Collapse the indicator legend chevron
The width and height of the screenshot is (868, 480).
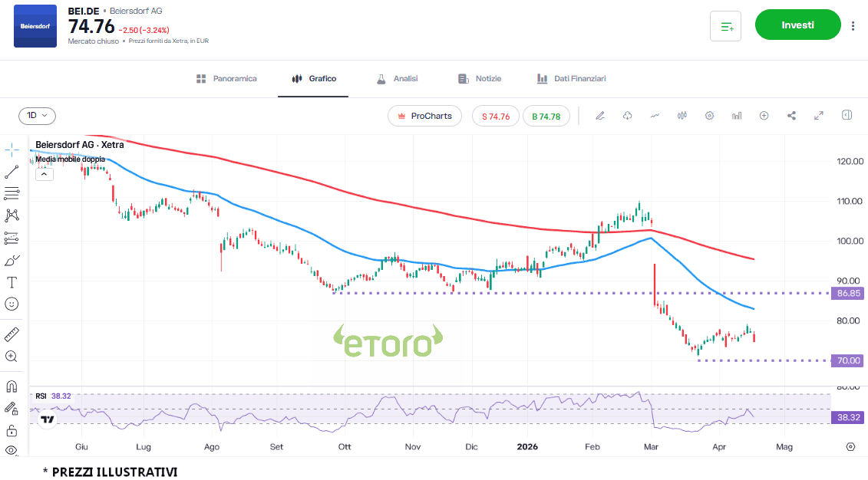45,174
